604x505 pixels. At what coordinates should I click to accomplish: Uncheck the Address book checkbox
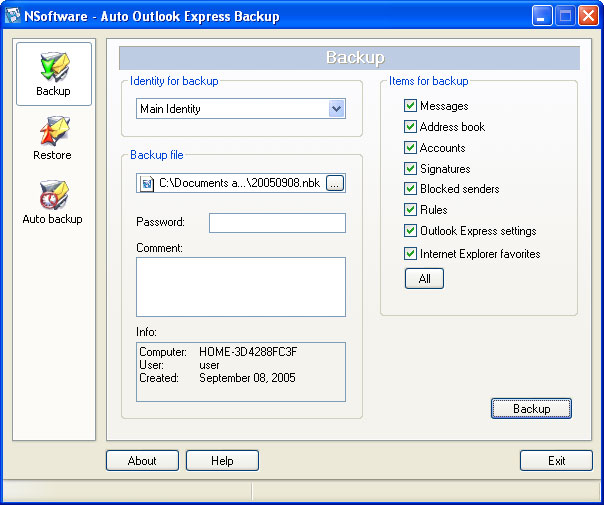pos(410,127)
